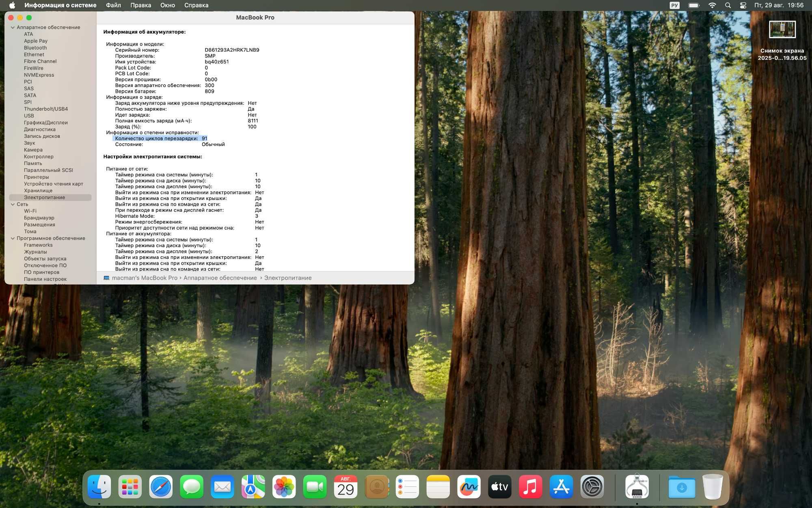This screenshot has width=812, height=508.
Task: Select NVMExpress in the sidebar
Action: tap(39, 75)
